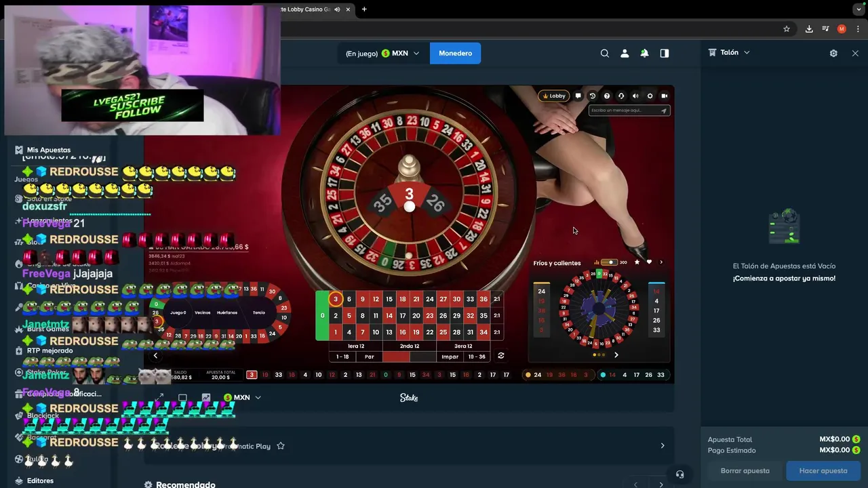Toggle the video camera icon
Screen dimensions: 868x488
(665, 96)
